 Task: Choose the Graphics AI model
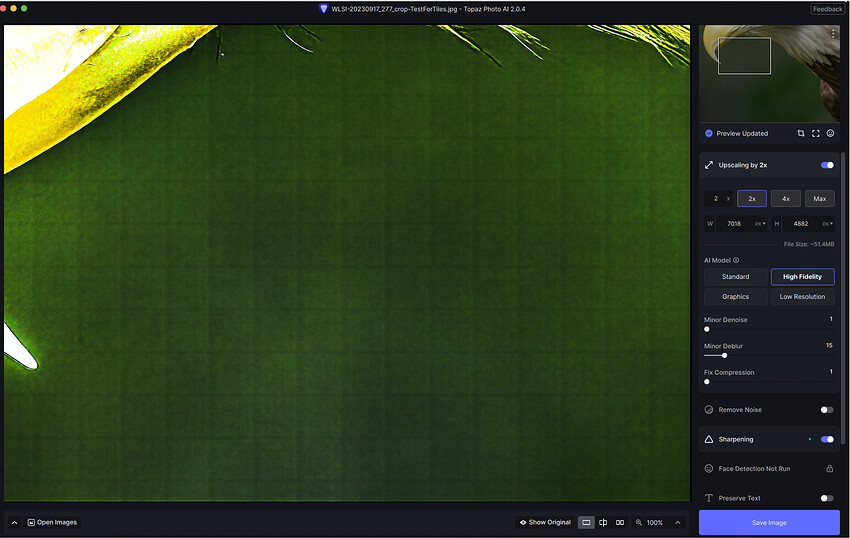pos(736,297)
